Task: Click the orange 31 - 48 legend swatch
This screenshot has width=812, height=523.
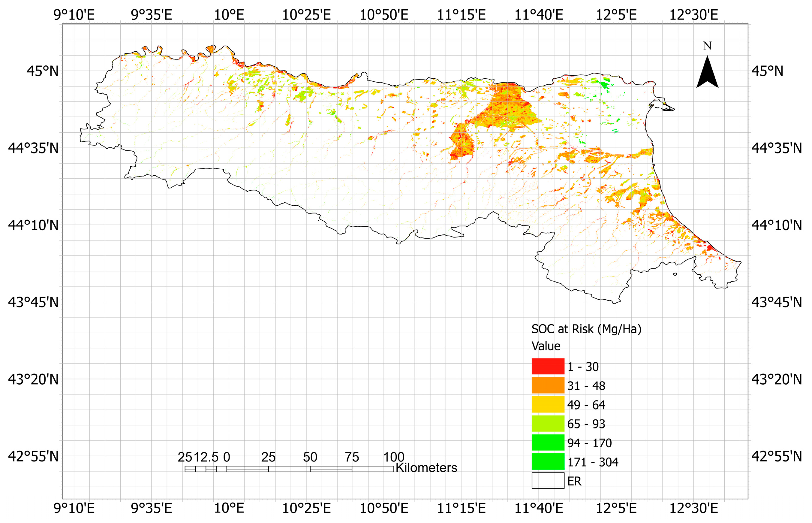Action: (x=548, y=385)
